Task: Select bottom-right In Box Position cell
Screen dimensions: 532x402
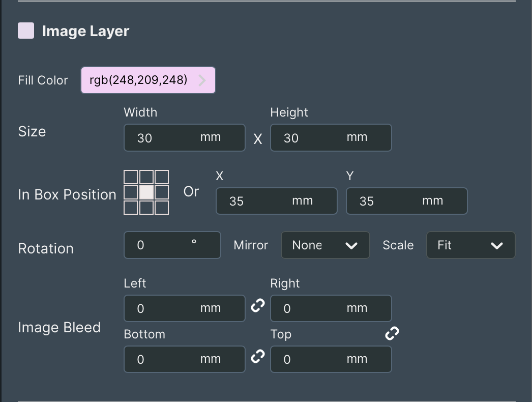Action: pyautogui.click(x=162, y=208)
